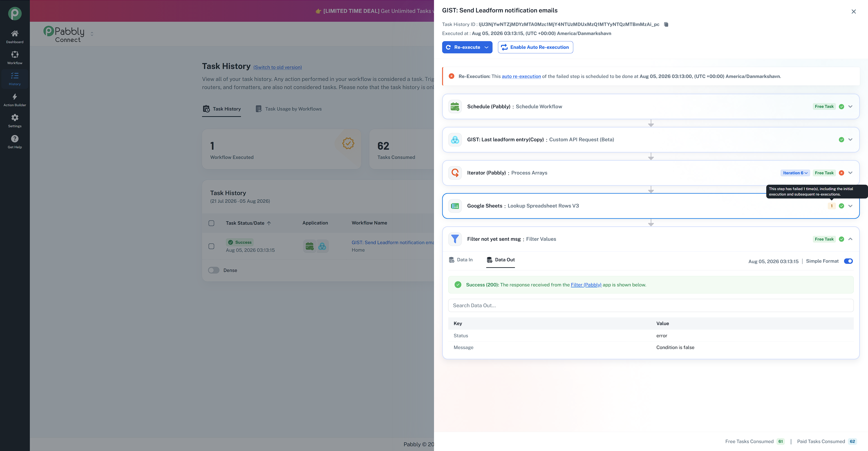
Task: Click the GIST icon in the task row
Action: [322, 246]
